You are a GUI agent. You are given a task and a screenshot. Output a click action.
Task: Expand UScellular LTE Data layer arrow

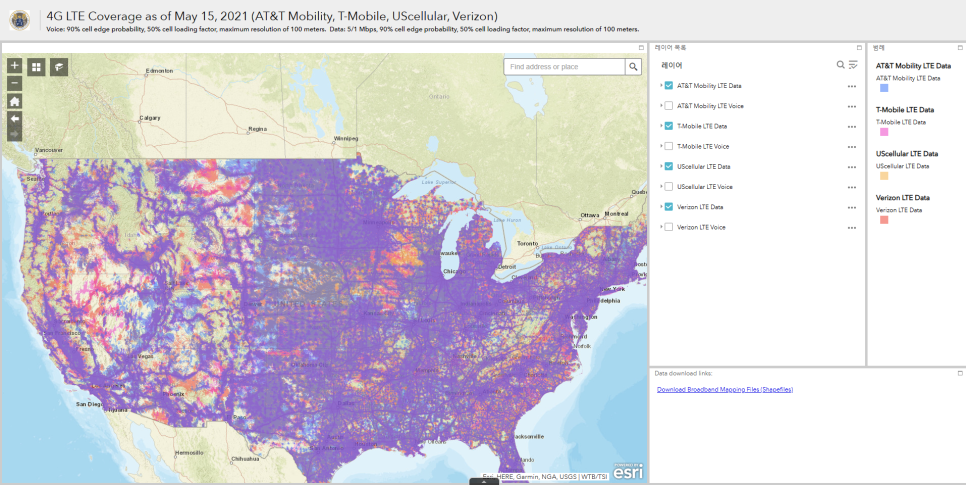[661, 166]
